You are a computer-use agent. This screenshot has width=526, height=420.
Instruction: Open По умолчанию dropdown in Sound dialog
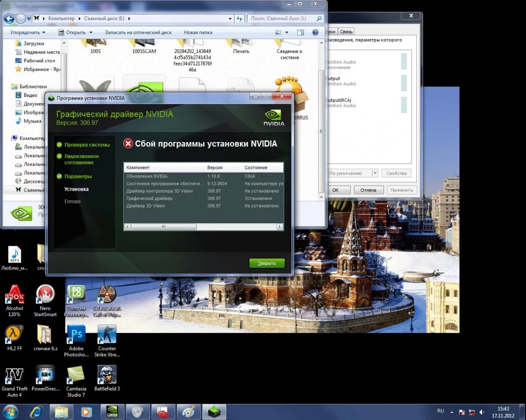(353, 173)
